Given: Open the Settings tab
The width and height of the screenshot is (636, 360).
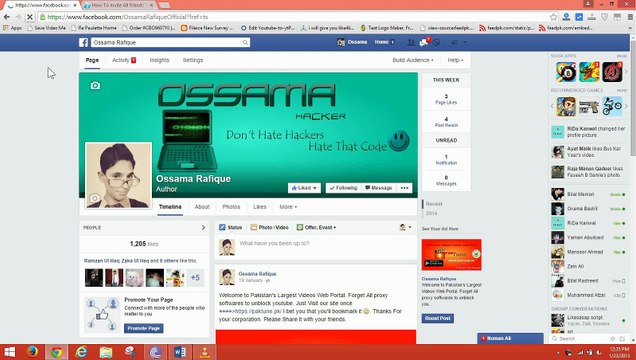Looking at the screenshot, I should 193,60.
